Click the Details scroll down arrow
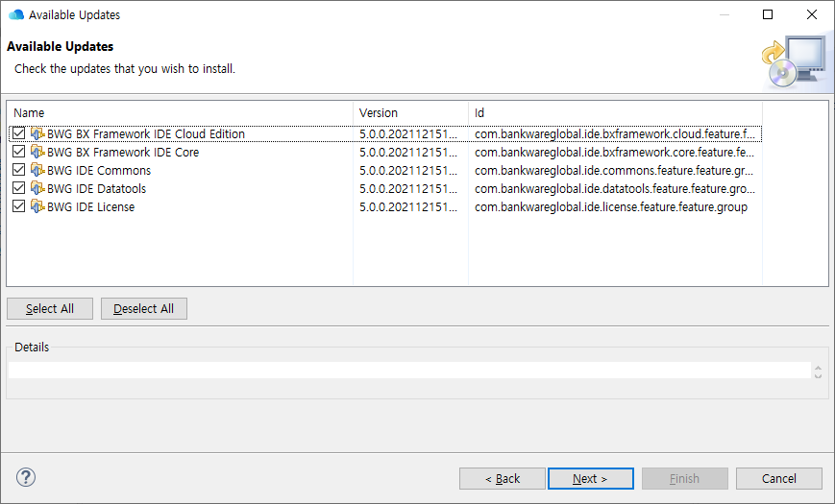835x504 pixels. [x=818, y=374]
